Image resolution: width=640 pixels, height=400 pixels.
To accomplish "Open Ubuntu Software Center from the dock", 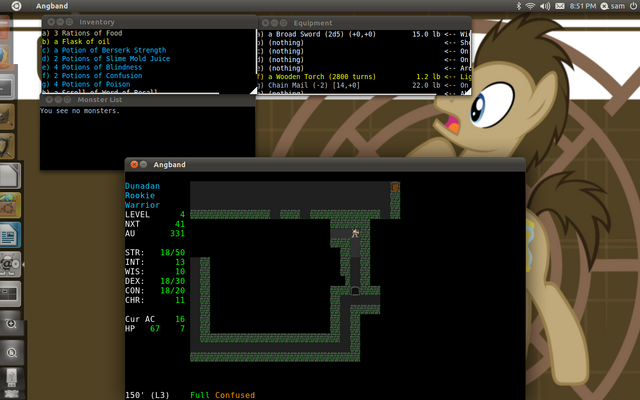I will point(10,205).
